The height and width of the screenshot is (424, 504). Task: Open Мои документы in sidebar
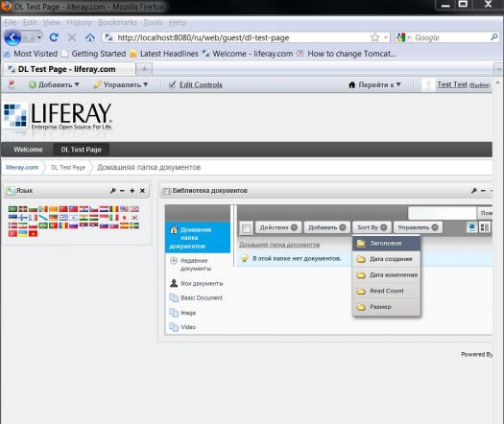click(197, 283)
